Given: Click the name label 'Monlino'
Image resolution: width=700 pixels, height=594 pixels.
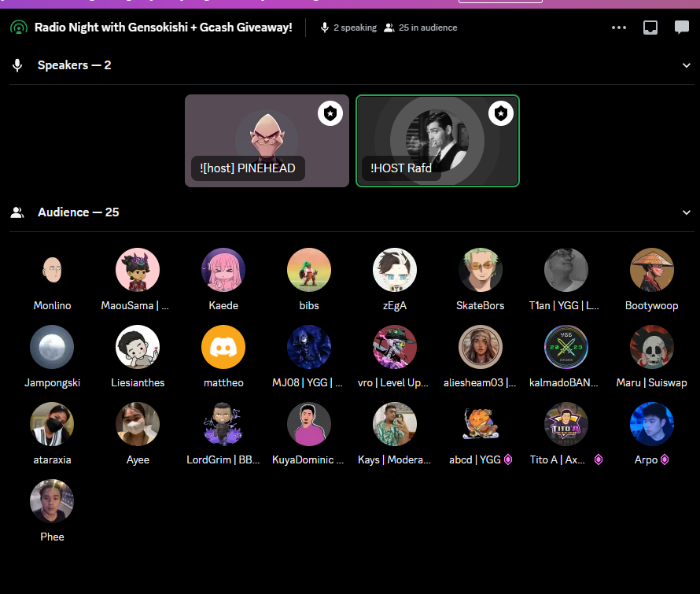Looking at the screenshot, I should point(52,305).
